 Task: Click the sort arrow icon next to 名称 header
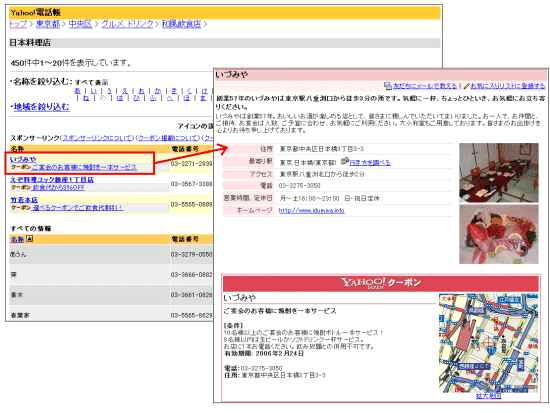(x=29, y=239)
